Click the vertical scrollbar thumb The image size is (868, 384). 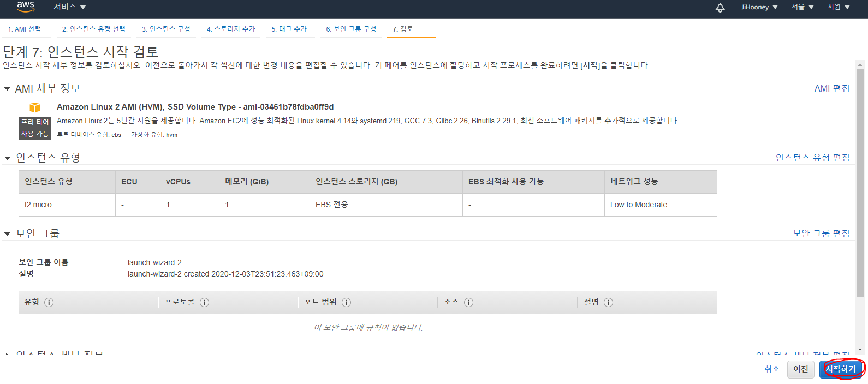tap(860, 183)
